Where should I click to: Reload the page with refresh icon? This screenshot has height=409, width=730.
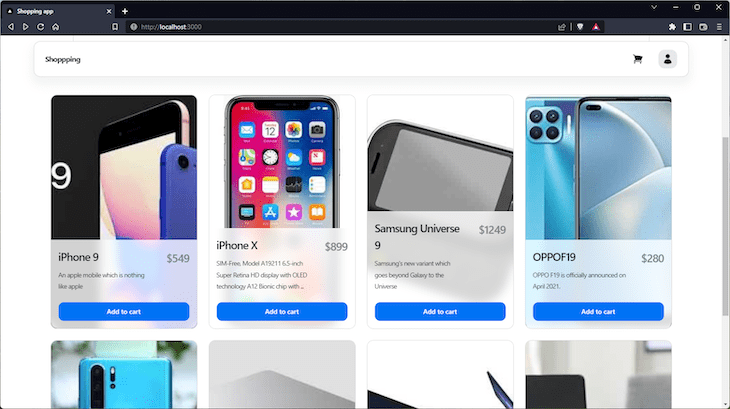[x=41, y=27]
